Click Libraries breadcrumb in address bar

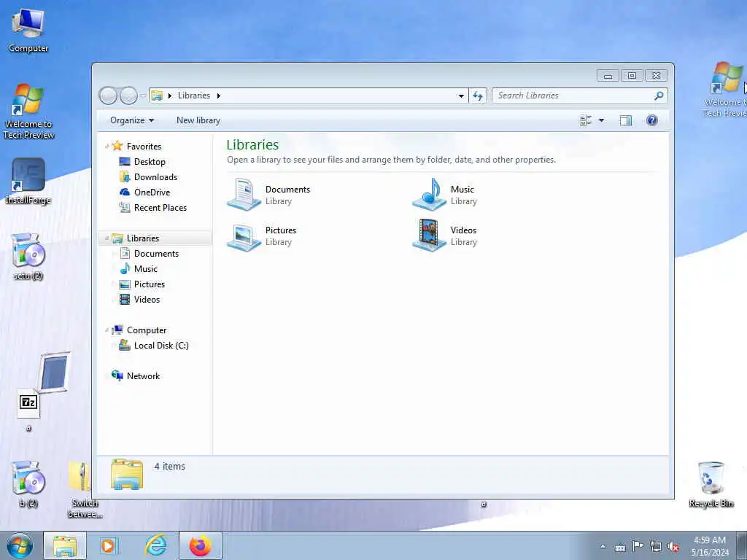[x=194, y=96]
